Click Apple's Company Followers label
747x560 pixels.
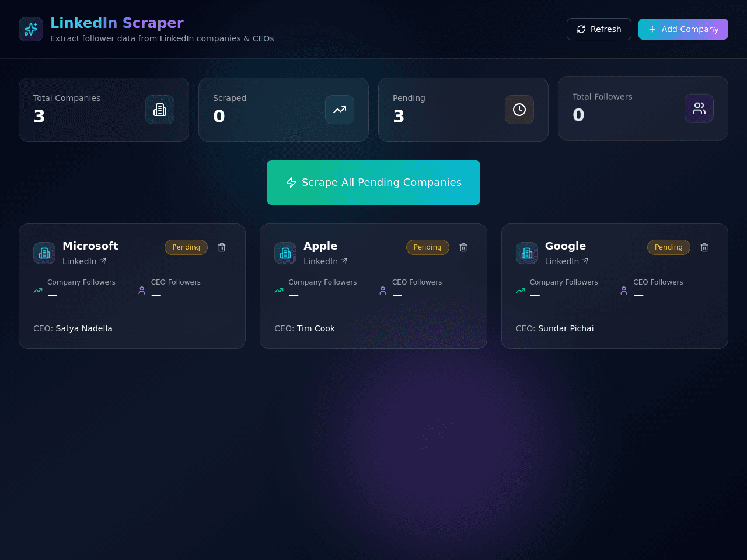(x=323, y=282)
